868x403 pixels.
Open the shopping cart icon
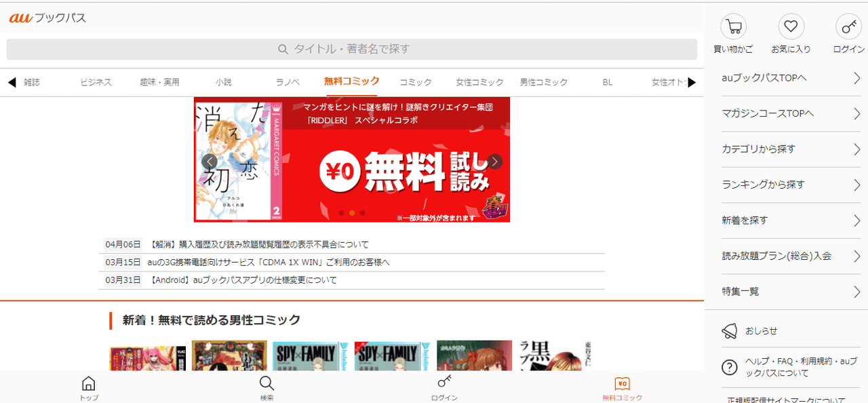(733, 27)
